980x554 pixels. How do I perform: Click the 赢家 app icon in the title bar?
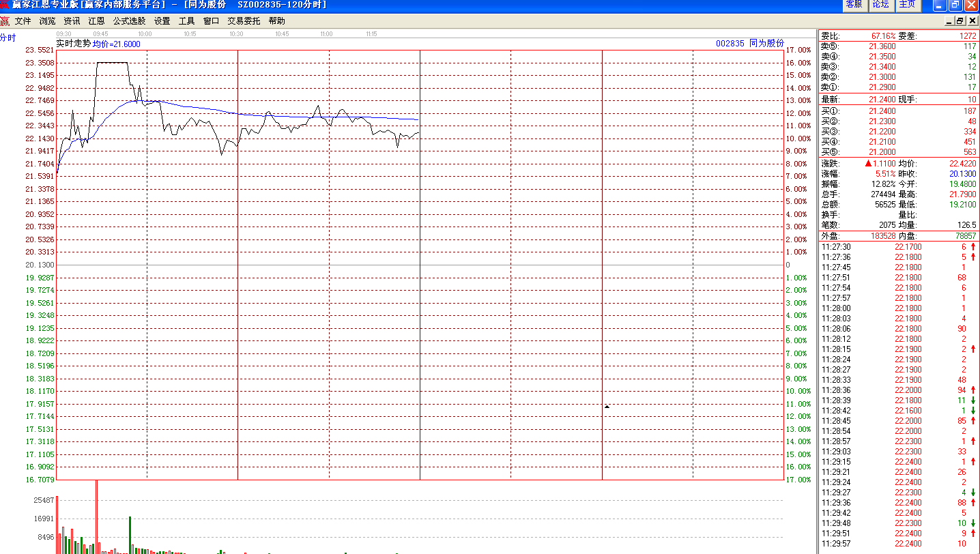pos(5,5)
